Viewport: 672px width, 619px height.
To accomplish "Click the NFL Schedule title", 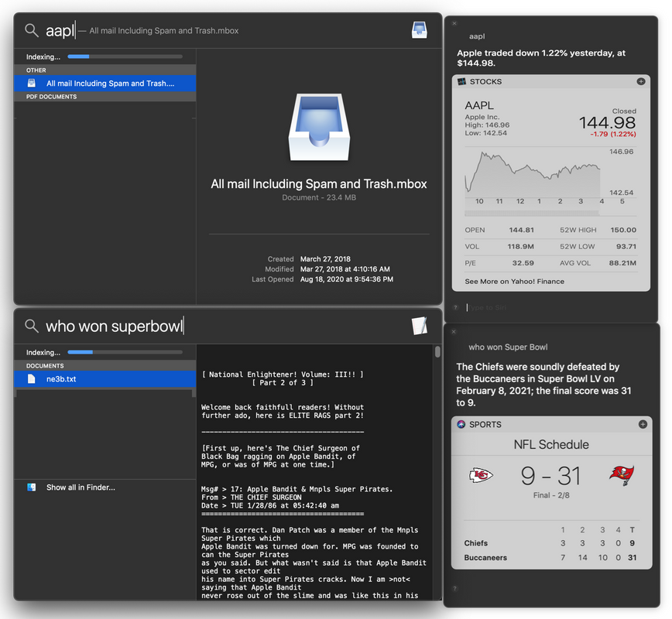I will coord(551,444).
